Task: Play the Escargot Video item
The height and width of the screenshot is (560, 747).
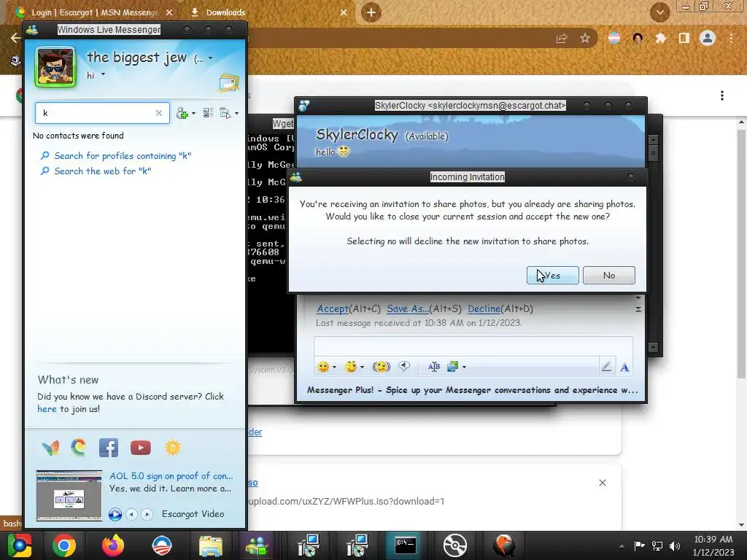Action: 115,514
